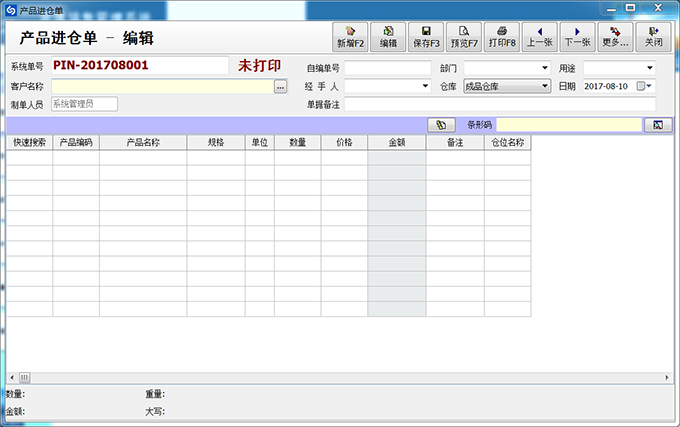Click the icon button right of barcode field
This screenshot has height=427, width=680.
point(658,125)
